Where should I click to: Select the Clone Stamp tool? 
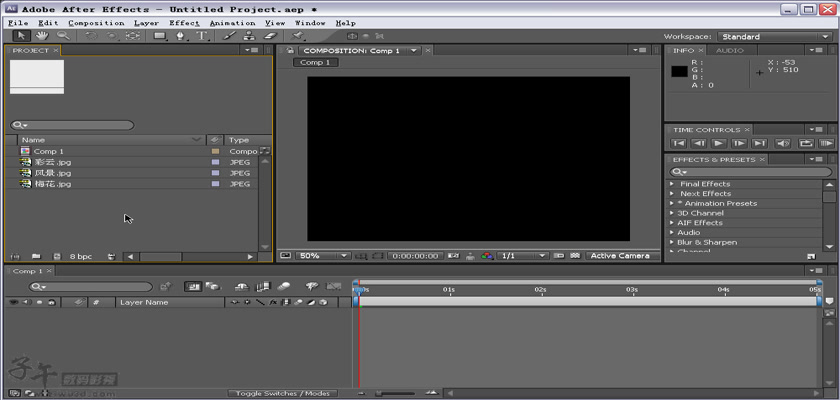(250, 36)
